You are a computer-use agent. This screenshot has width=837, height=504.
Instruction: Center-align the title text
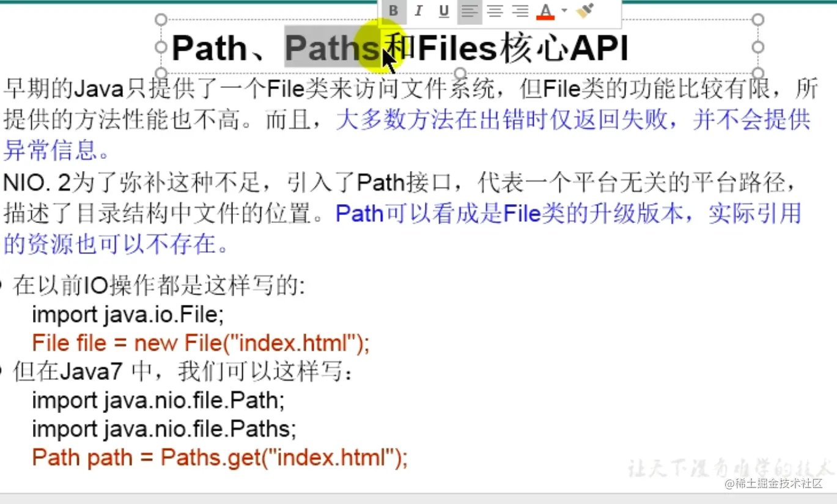495,11
